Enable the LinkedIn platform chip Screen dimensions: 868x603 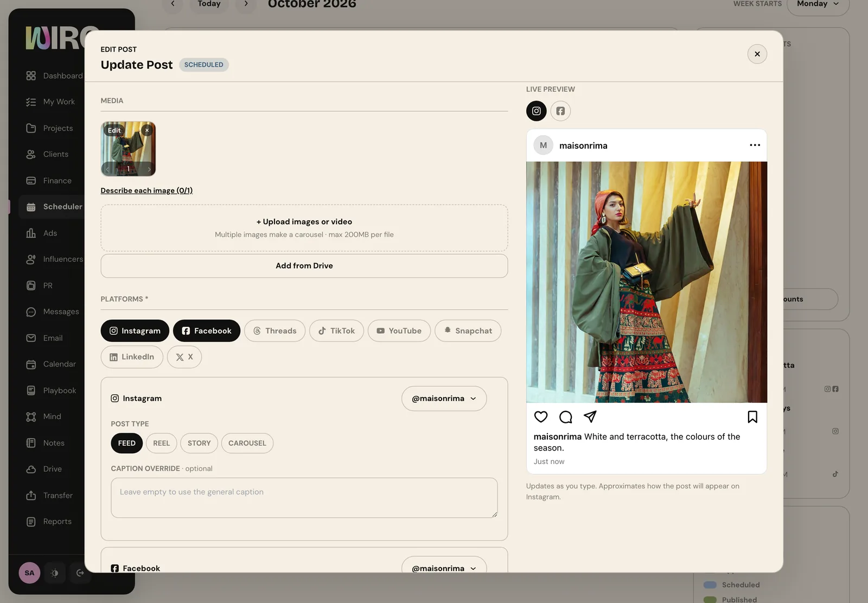tap(132, 357)
